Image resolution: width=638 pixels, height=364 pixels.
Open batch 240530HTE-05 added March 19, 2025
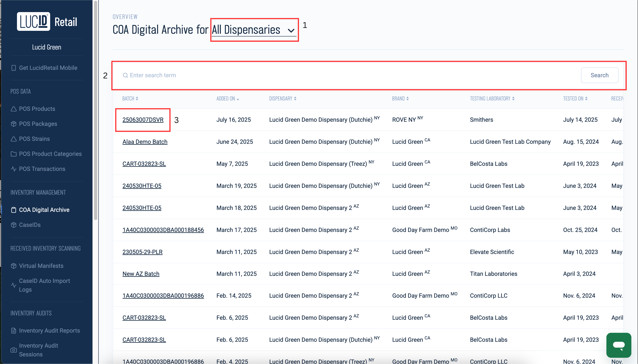click(x=142, y=186)
